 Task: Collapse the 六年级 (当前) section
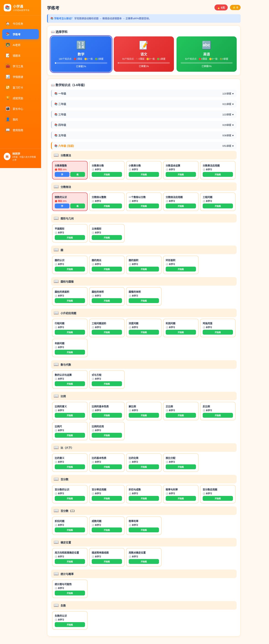[x=144, y=146]
